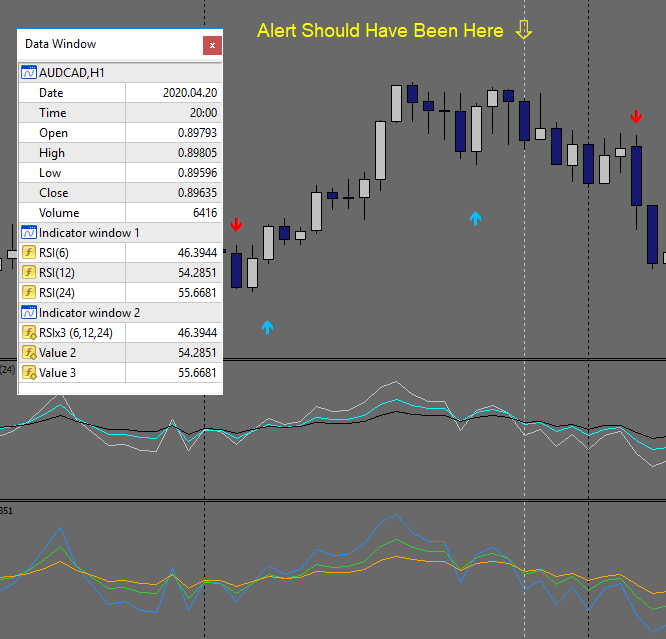Viewport: 666px width, 639px height.
Task: Click the RSIx3 (6,12,24) custom indicator icon
Action: tap(29, 332)
